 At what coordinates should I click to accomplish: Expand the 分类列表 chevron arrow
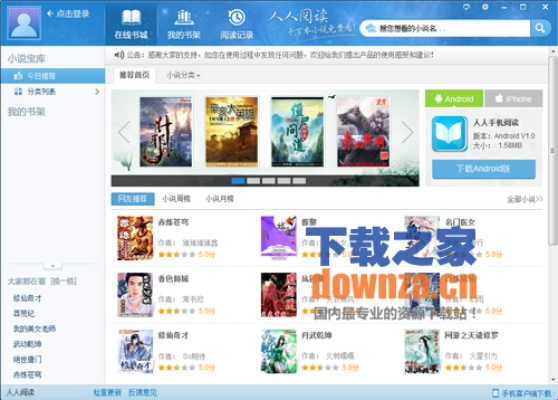(97, 91)
